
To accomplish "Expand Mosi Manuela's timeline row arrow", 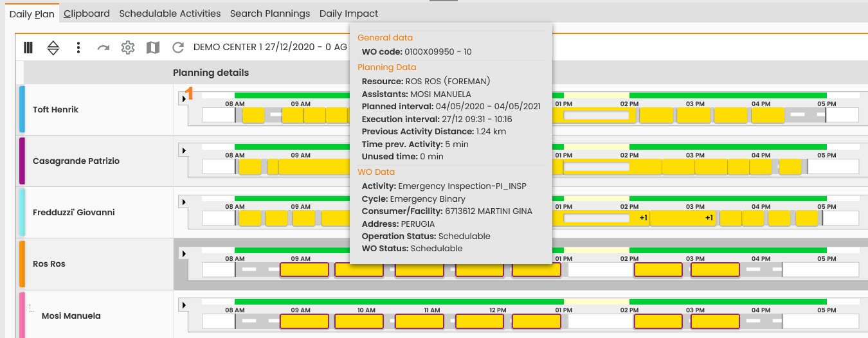I will [183, 305].
